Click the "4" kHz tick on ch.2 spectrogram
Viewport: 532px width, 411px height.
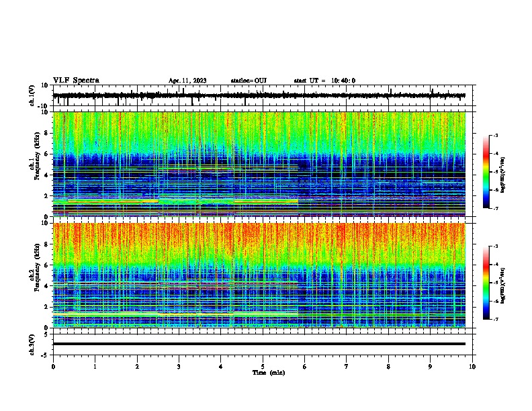47,286
